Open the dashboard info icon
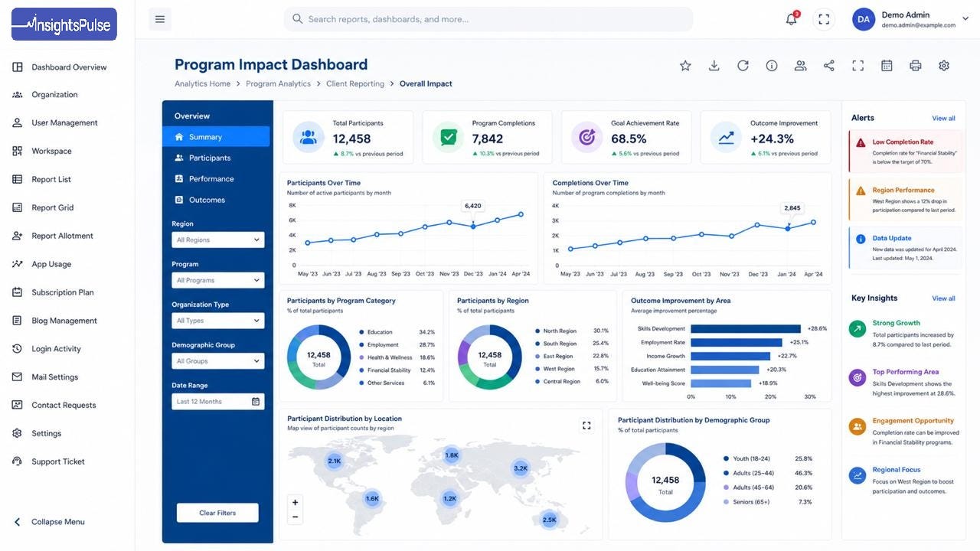The image size is (980, 551). click(x=772, y=66)
